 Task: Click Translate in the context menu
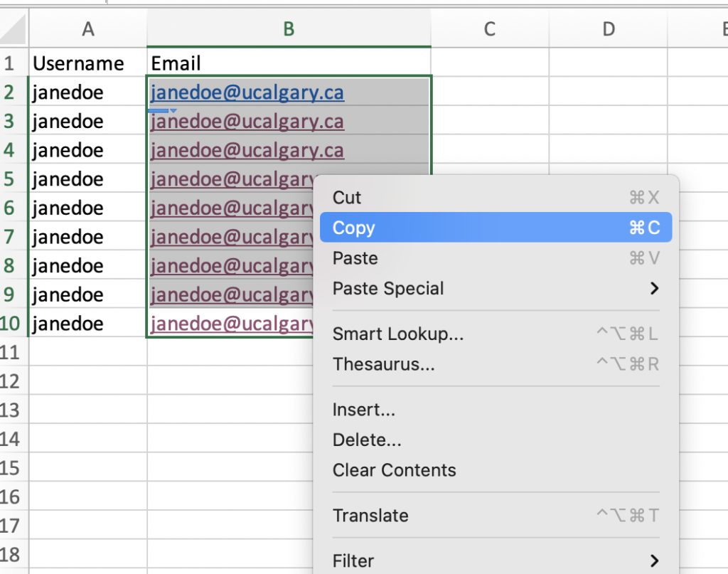[496, 516]
